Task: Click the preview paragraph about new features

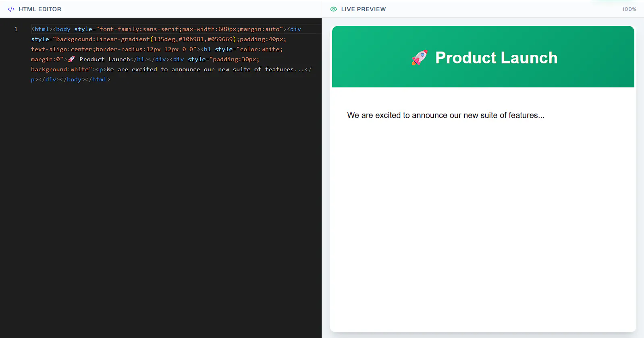Action: click(x=446, y=115)
